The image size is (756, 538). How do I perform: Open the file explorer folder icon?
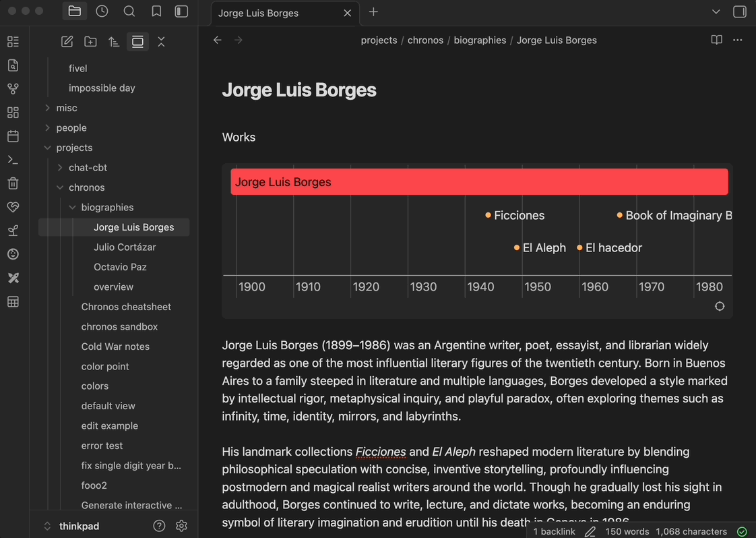pos(75,11)
